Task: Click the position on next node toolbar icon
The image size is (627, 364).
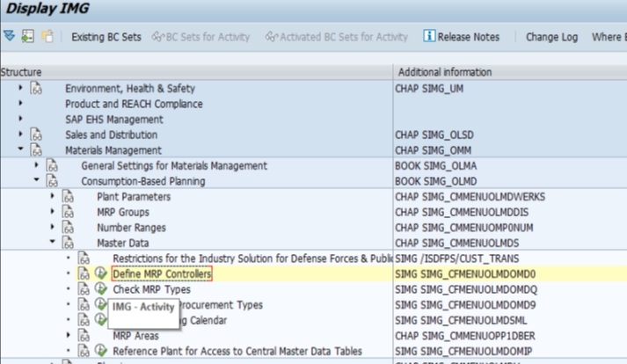Action: (27, 36)
